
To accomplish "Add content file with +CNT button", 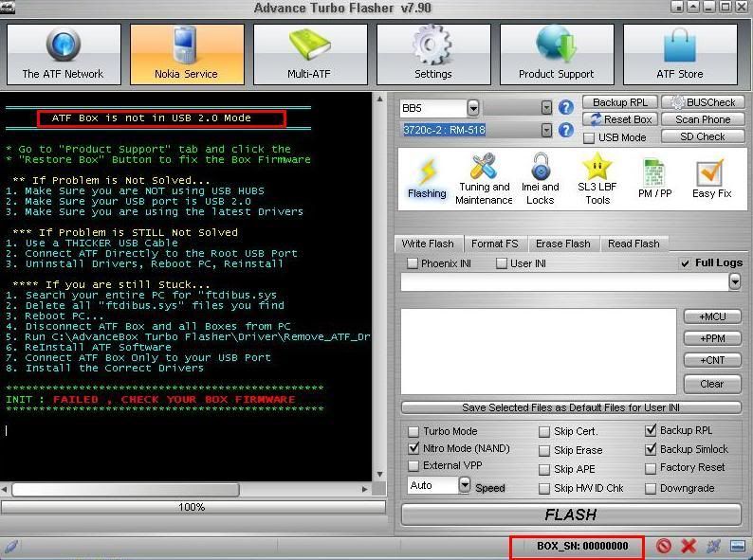I will click(712, 360).
